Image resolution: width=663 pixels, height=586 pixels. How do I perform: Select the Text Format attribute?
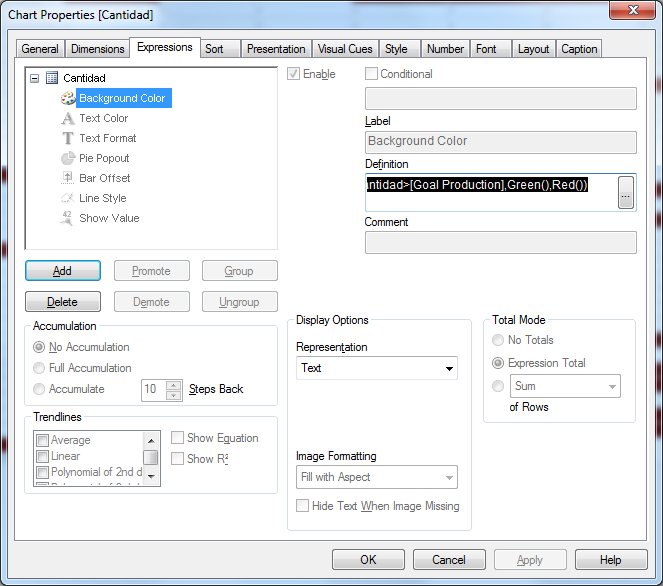108,138
